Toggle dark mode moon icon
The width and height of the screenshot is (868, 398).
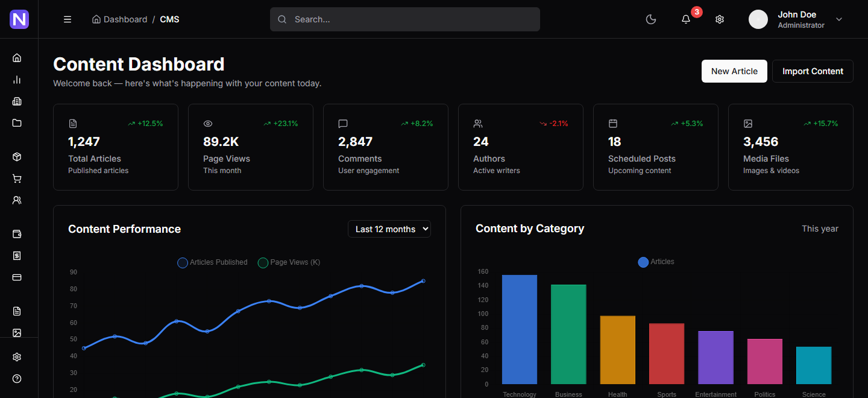651,19
